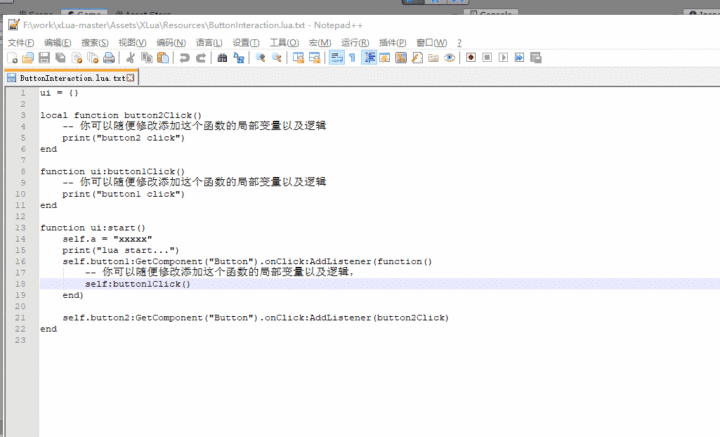Toggle monitoring eye icon
The image size is (720, 437).
tap(450, 58)
